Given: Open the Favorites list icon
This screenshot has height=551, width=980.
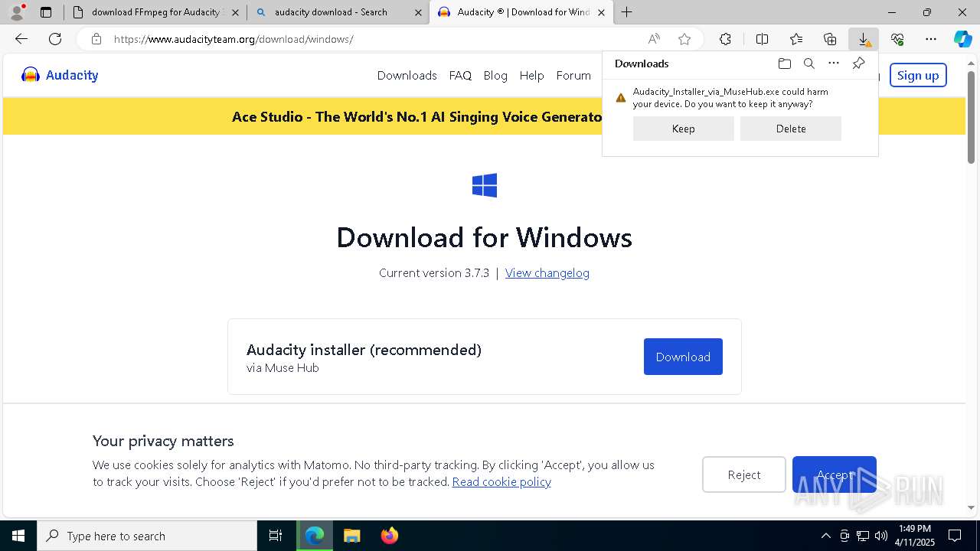Looking at the screenshot, I should (x=796, y=39).
